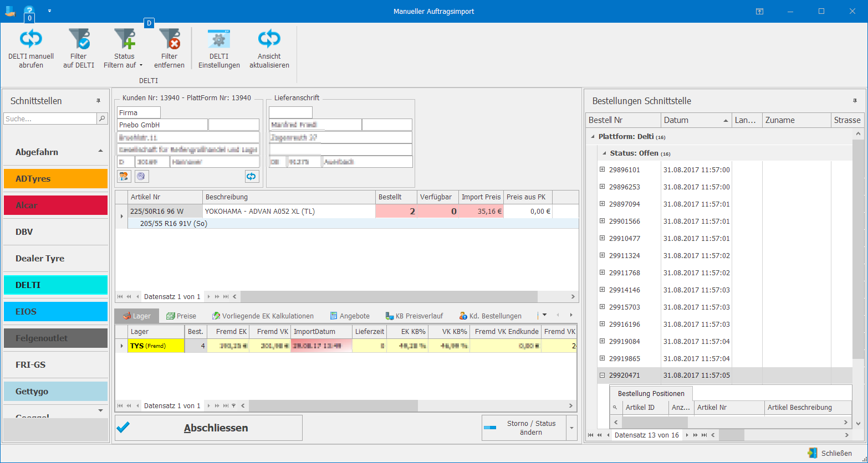Image resolution: width=868 pixels, height=463 pixels.
Task: Refresh view with Ansicht aktualisieren
Action: 269,49
